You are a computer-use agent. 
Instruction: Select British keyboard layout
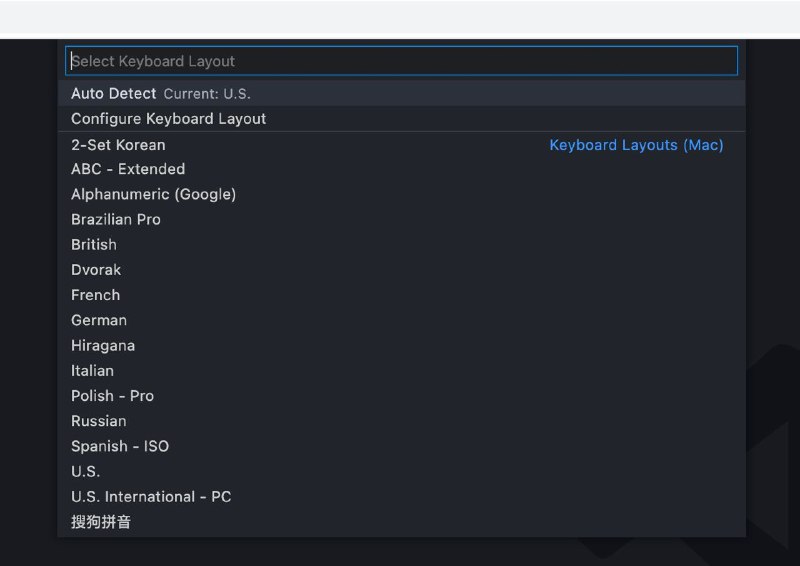coord(94,245)
